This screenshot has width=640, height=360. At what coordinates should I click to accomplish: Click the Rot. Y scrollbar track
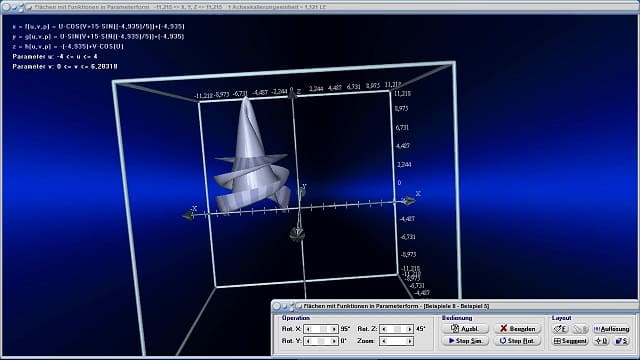click(x=321, y=341)
